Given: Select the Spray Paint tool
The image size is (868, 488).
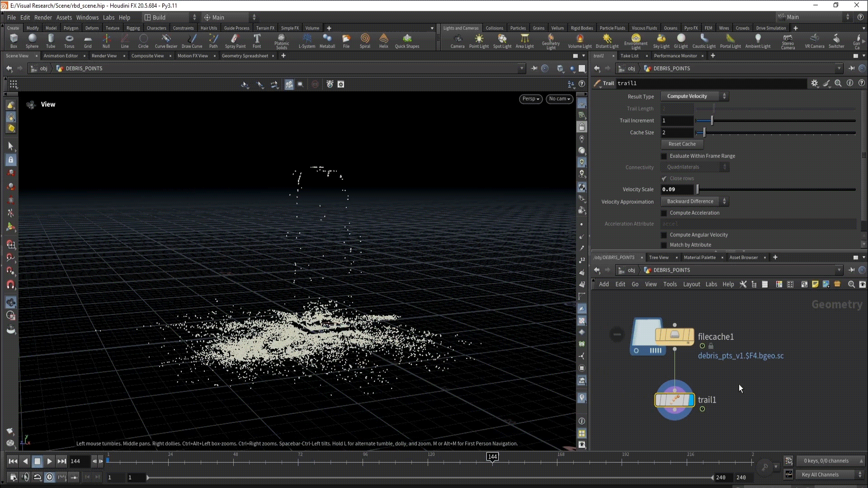Looking at the screenshot, I should [235, 41].
